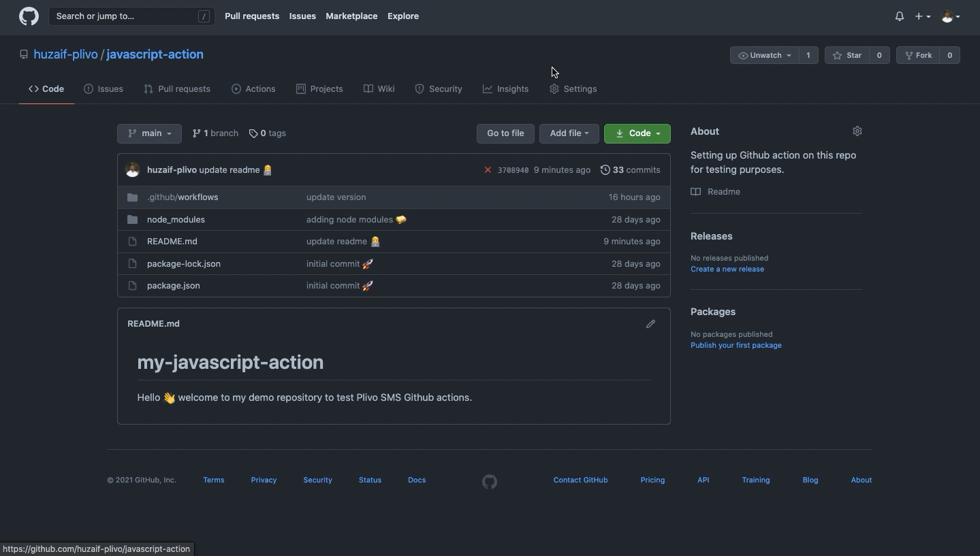
Task: Open the node_modules folder
Action: click(x=176, y=220)
